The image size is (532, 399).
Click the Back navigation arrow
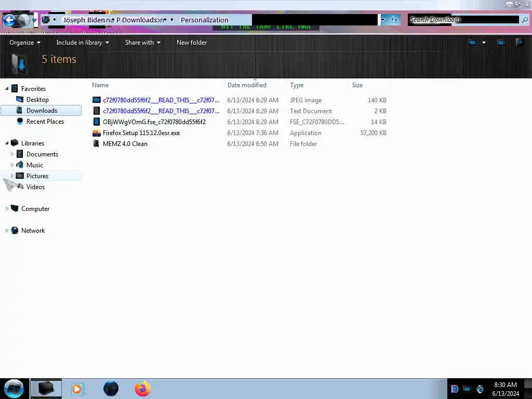pos(9,20)
